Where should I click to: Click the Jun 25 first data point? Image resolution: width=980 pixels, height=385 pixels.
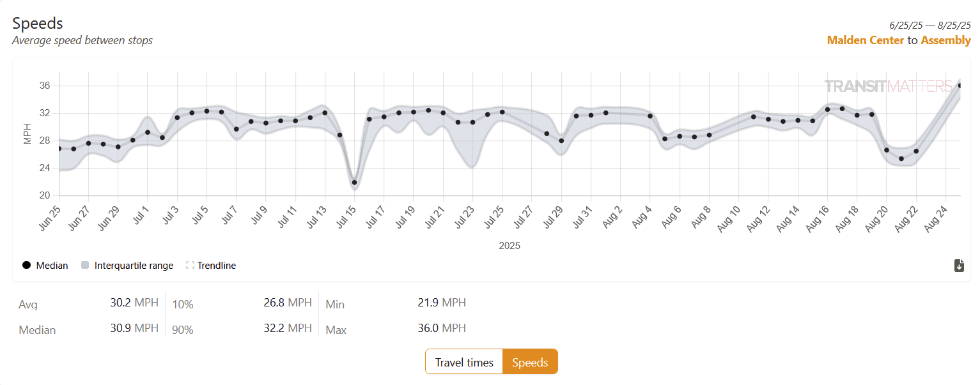(x=59, y=148)
